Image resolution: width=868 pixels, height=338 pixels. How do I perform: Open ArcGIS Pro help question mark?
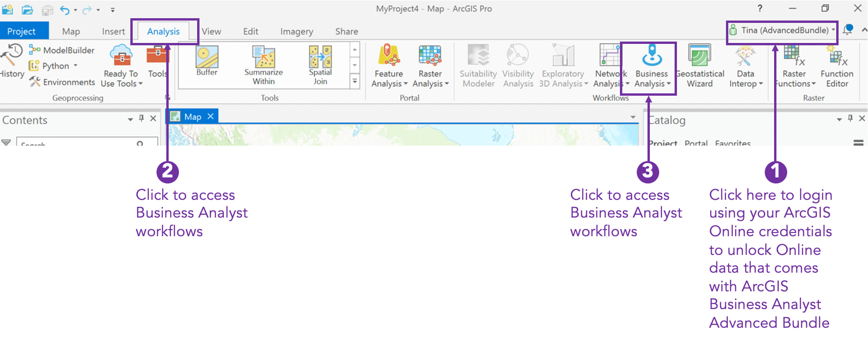click(x=760, y=8)
